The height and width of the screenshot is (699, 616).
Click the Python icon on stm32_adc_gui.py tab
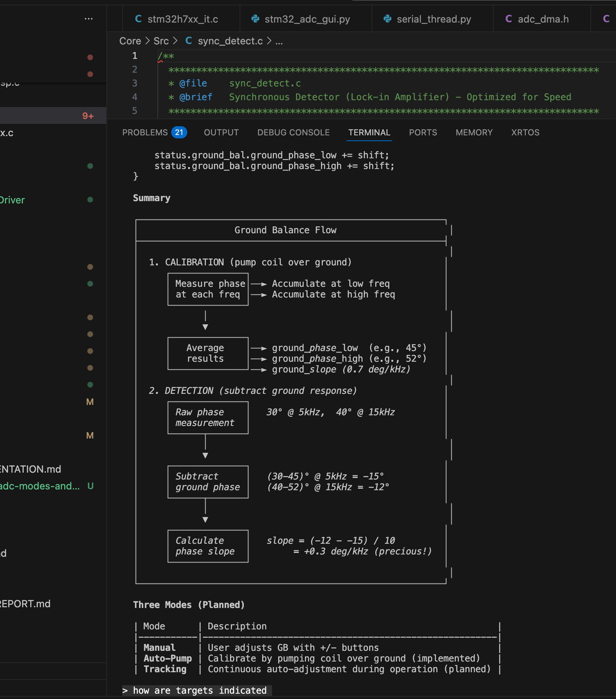(255, 19)
